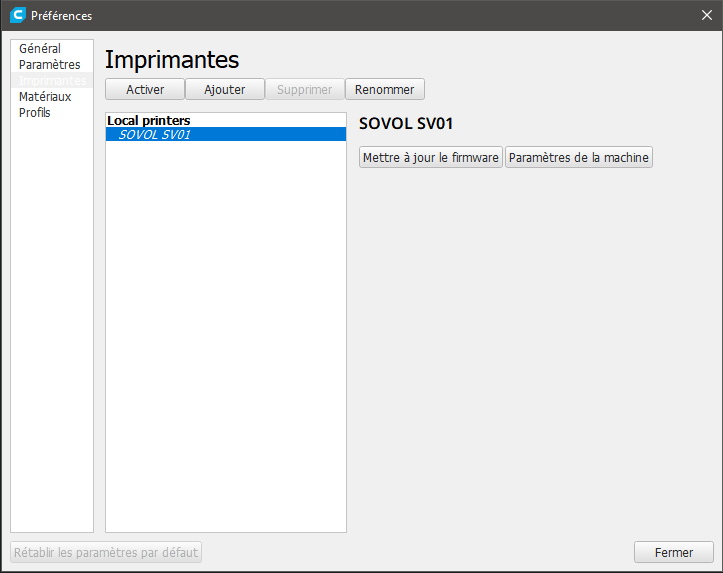Click Rétablir les paramètres par défaut
The height and width of the screenshot is (573, 723).
pyautogui.click(x=106, y=552)
